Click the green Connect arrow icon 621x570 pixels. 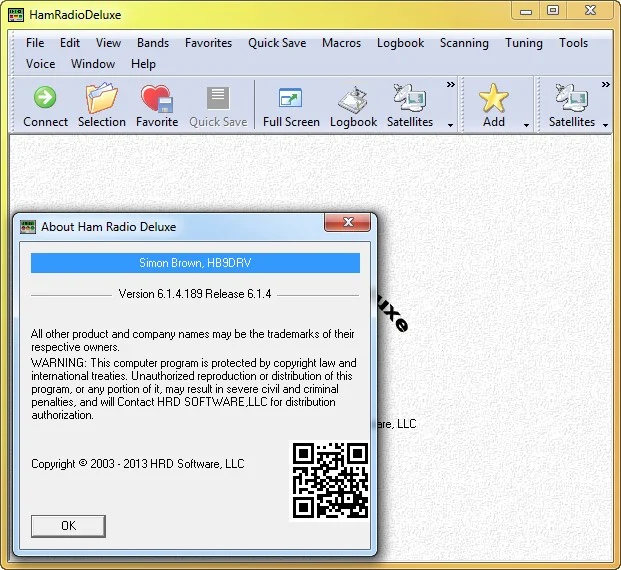click(45, 97)
